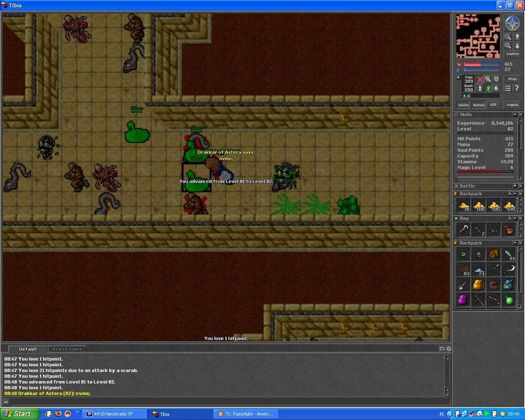Open the Battle window button
Image resolution: width=525 pixels, height=420 pixels.
point(479,105)
